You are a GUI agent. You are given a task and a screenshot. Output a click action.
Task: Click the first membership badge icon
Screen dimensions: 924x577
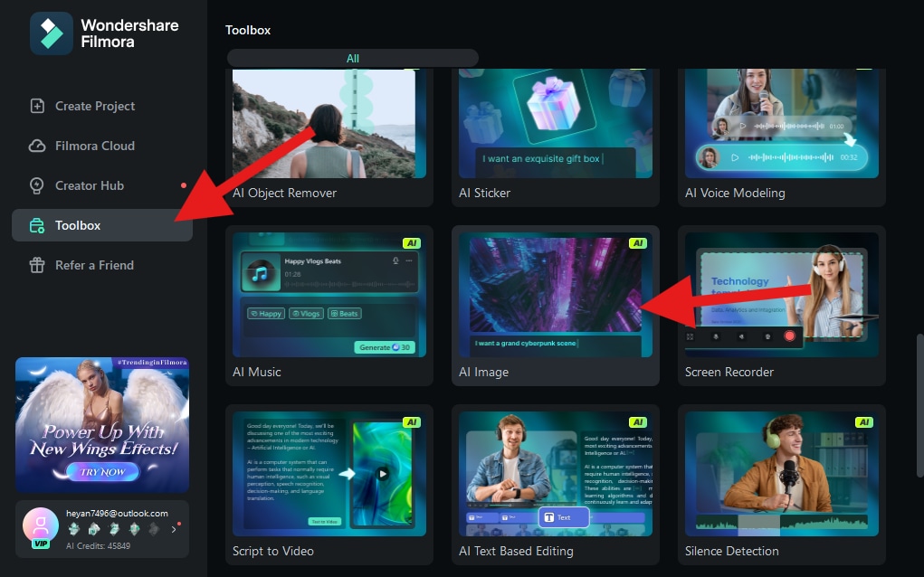[74, 529]
